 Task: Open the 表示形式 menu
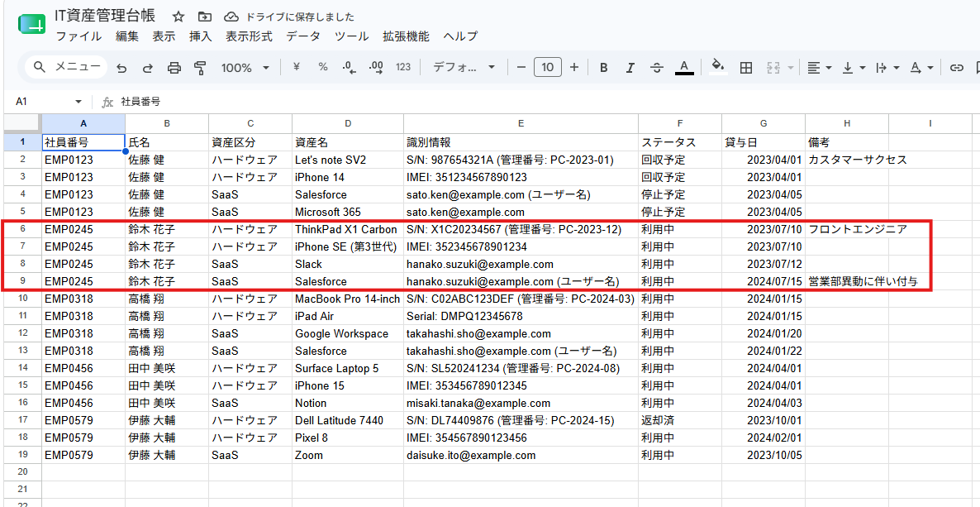click(249, 36)
